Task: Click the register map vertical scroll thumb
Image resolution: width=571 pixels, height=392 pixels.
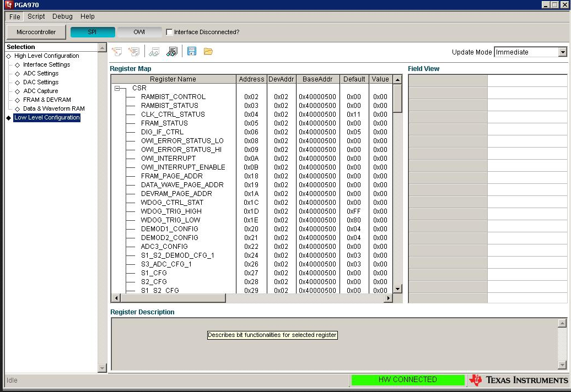Action: click(398, 98)
